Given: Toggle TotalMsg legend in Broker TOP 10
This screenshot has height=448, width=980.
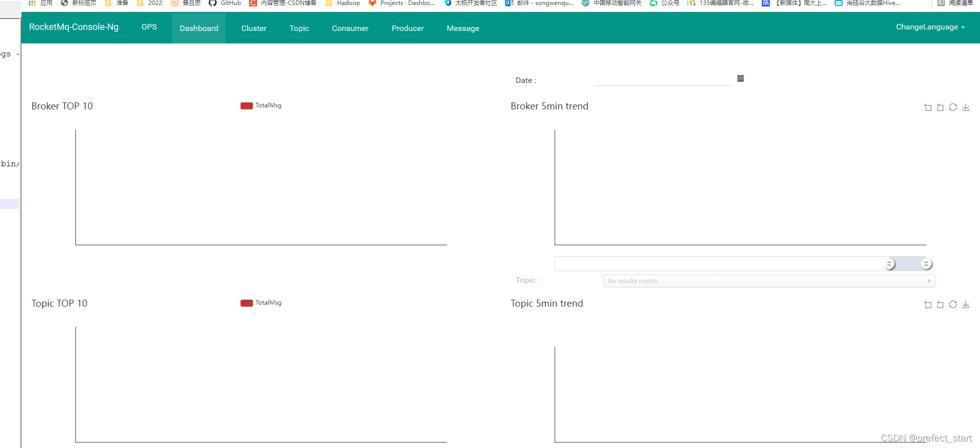Looking at the screenshot, I should coord(261,105).
